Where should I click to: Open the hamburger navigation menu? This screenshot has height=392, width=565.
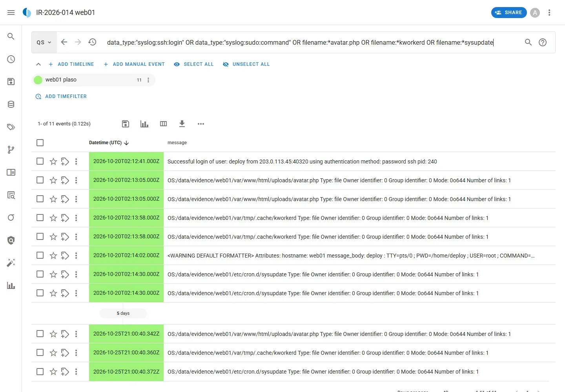point(11,13)
